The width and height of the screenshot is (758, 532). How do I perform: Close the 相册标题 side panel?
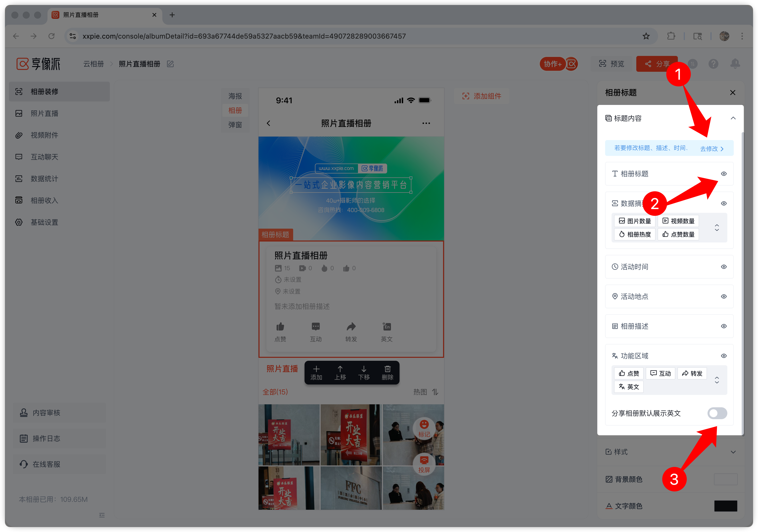click(733, 93)
